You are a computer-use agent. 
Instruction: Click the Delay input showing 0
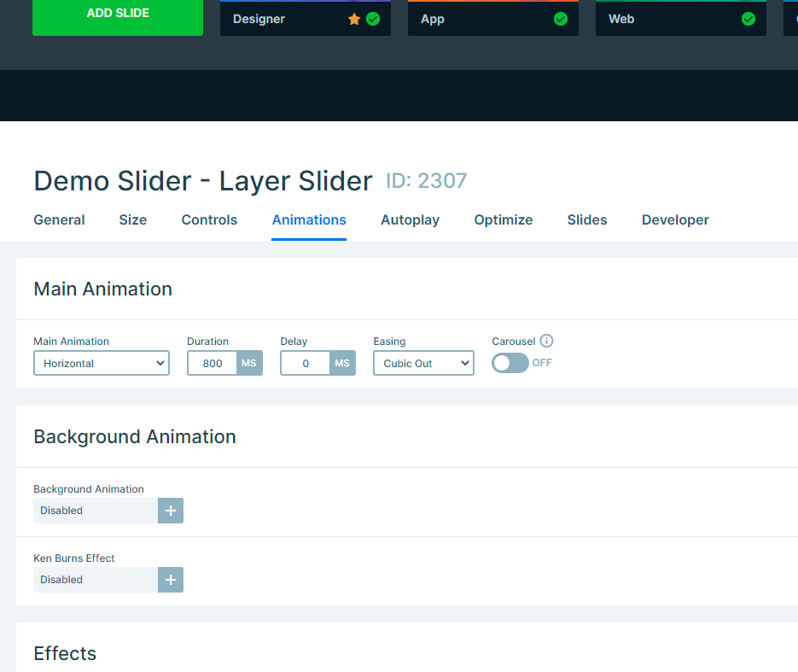coord(303,363)
